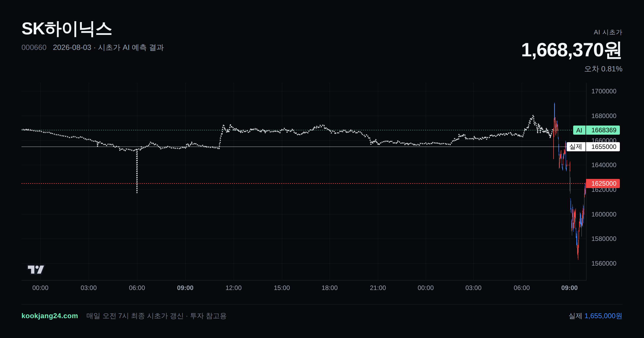The height and width of the screenshot is (338, 644).
Task: Click the 1640000 price axis value
Action: click(x=604, y=165)
